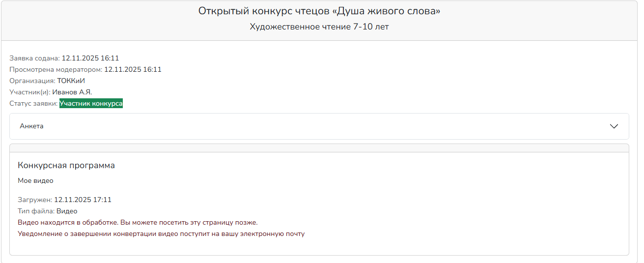Click the Заявка создана label

pos(34,58)
